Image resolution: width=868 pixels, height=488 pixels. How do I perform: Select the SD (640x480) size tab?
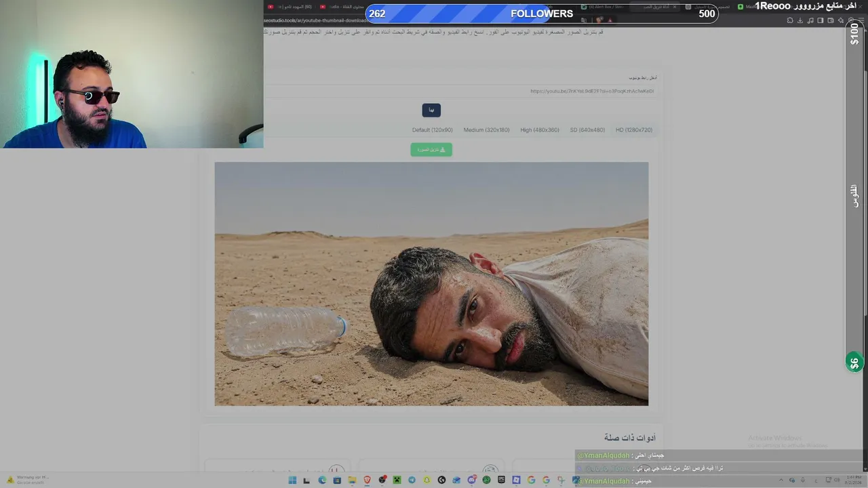click(587, 130)
